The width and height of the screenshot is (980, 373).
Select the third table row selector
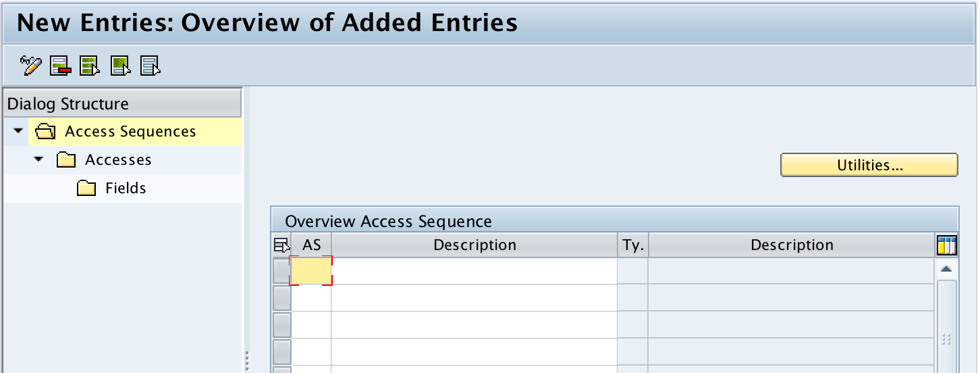(281, 325)
